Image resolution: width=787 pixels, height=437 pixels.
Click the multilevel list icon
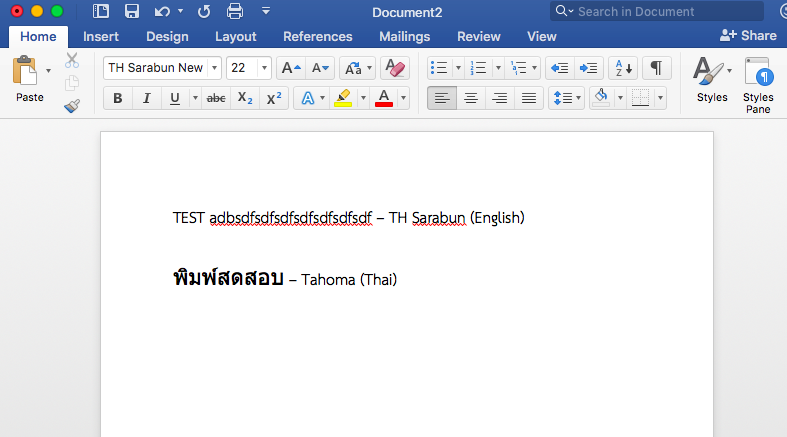[x=518, y=68]
